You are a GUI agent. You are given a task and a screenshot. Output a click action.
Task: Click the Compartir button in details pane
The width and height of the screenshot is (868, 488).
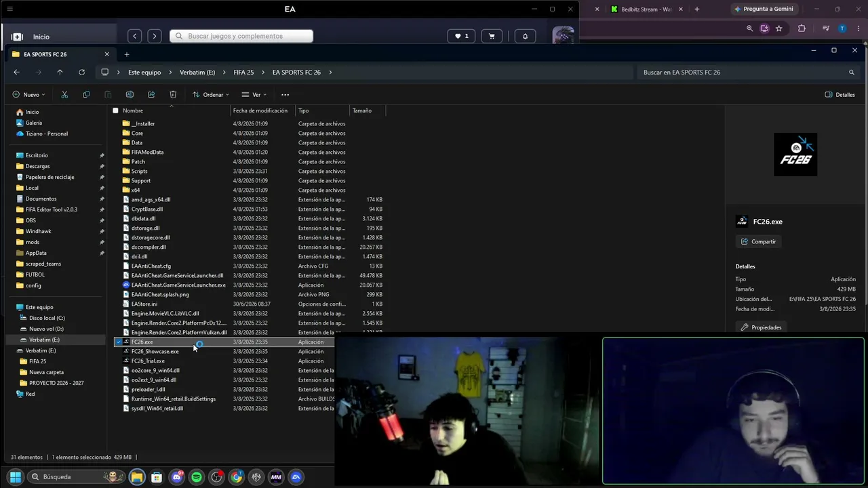click(758, 242)
